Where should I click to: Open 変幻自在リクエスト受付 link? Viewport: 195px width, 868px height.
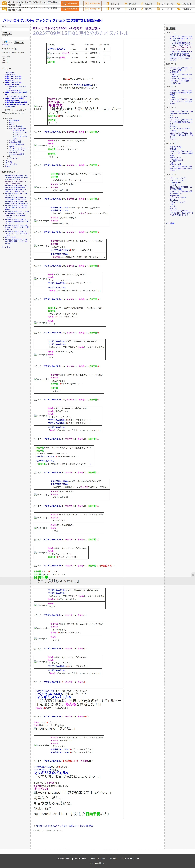click(18, 96)
